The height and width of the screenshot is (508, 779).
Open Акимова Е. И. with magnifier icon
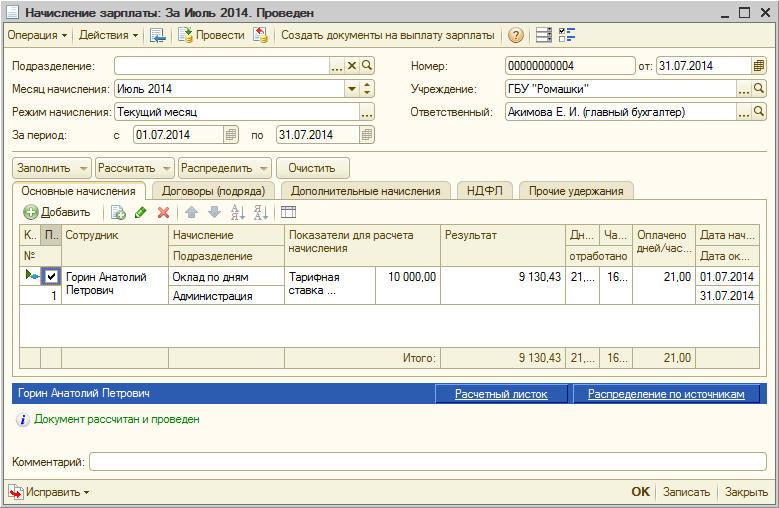tap(759, 112)
